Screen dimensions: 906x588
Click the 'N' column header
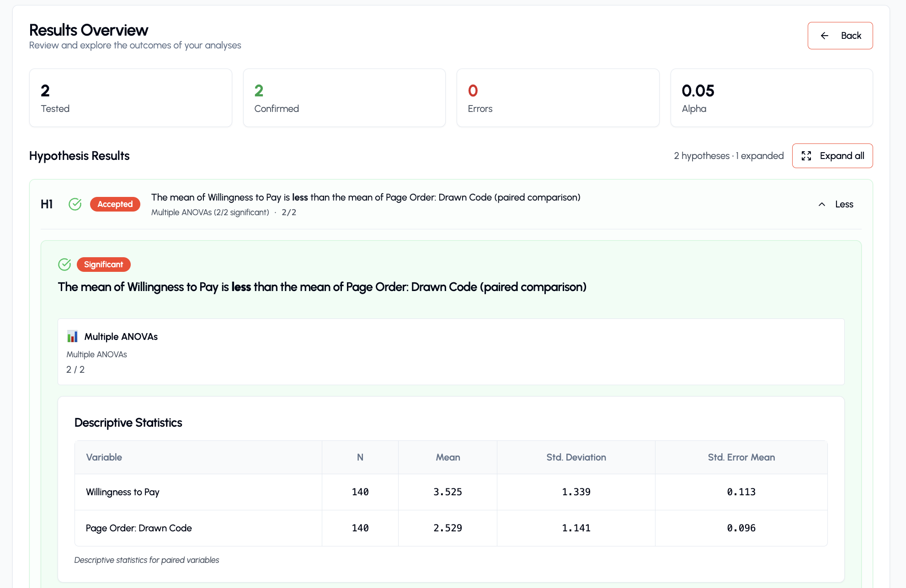pyautogui.click(x=360, y=457)
